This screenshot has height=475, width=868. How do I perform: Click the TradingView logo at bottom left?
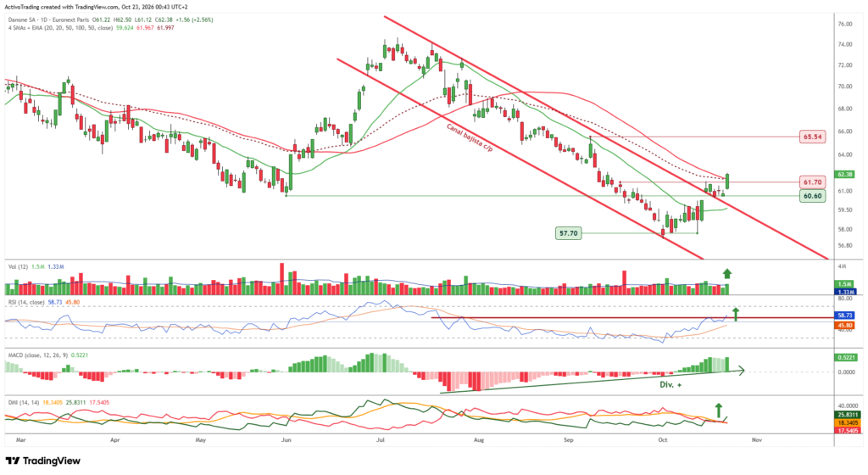pos(43,461)
